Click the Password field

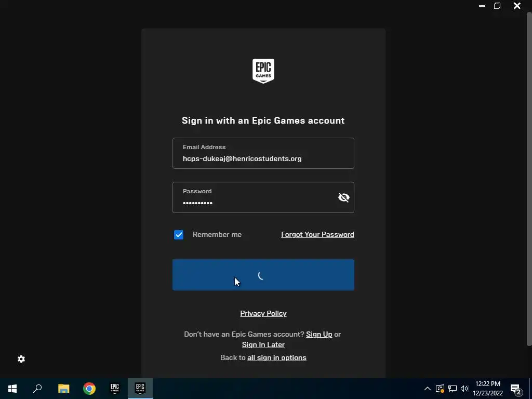click(263, 197)
